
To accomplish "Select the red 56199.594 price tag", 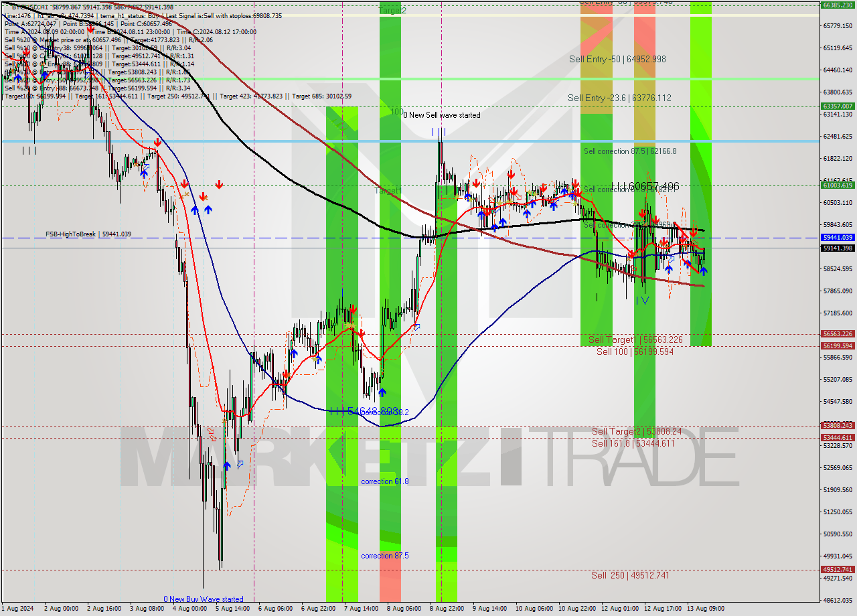I will pos(837,346).
